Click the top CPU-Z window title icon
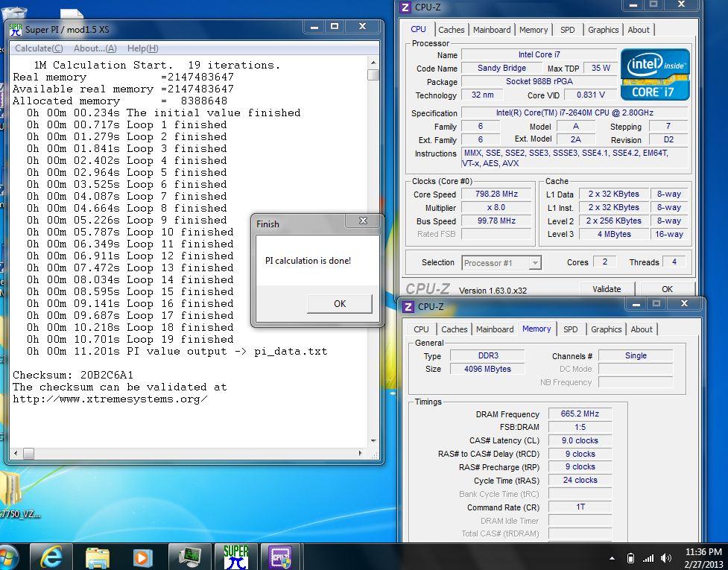This screenshot has width=728, height=570. [405, 7]
